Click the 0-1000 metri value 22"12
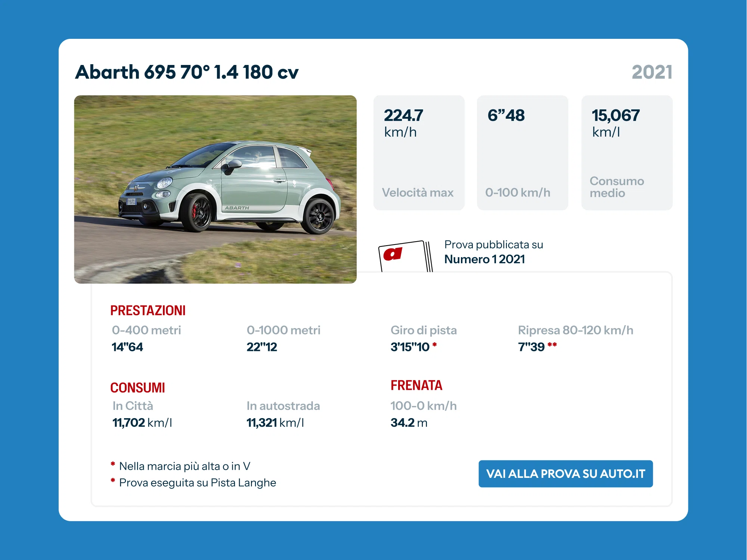Screen dimensions: 747x560 (x=262, y=347)
